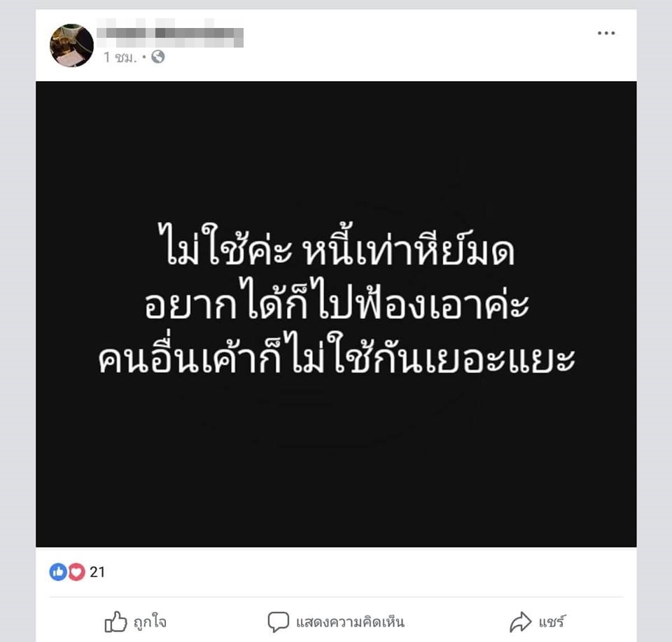The width and height of the screenshot is (672, 642).
Task: Click the แชร์ label
Action: [x=552, y=622]
